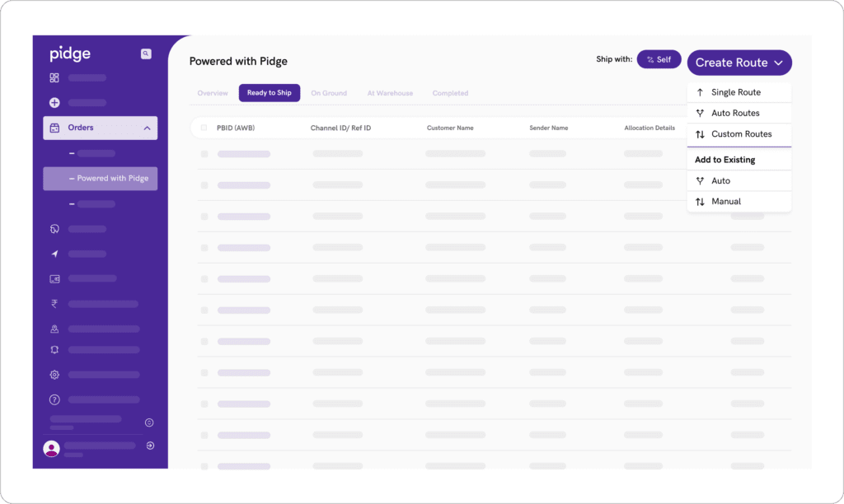Click the PBID (AWB) column header
844x504 pixels.
point(236,128)
